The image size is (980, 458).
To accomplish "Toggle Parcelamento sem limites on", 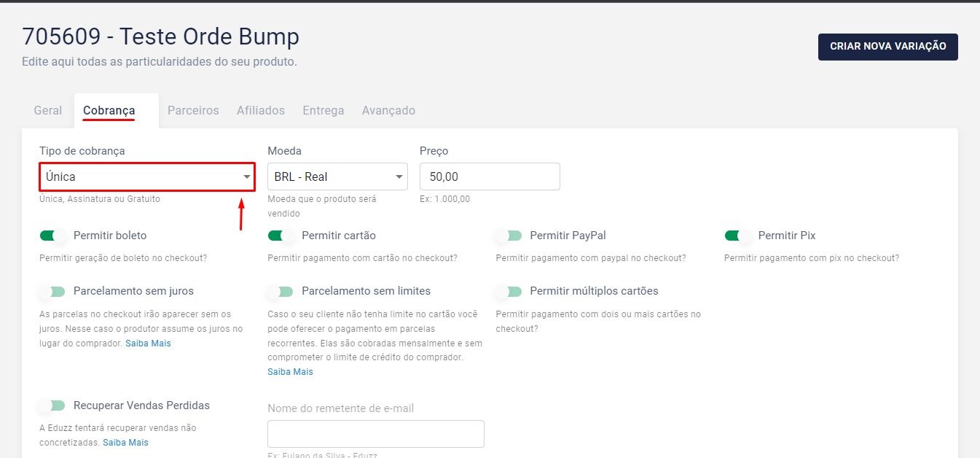I will tap(281, 292).
